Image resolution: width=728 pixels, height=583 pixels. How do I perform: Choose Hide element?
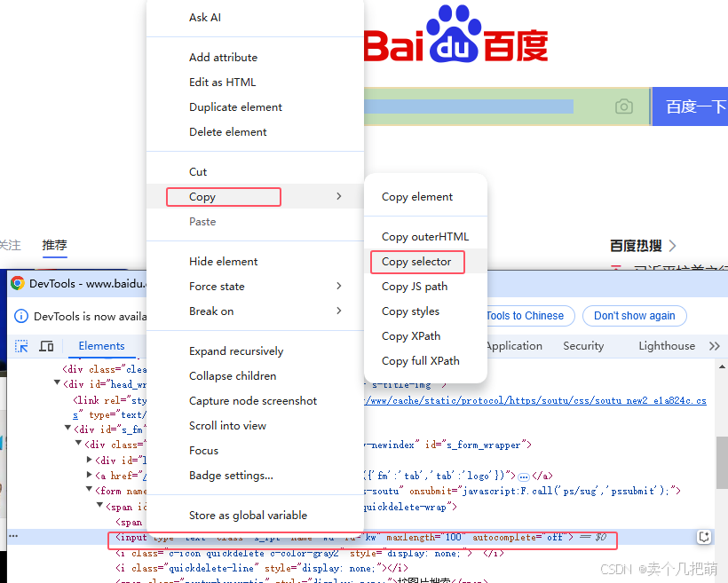223,261
